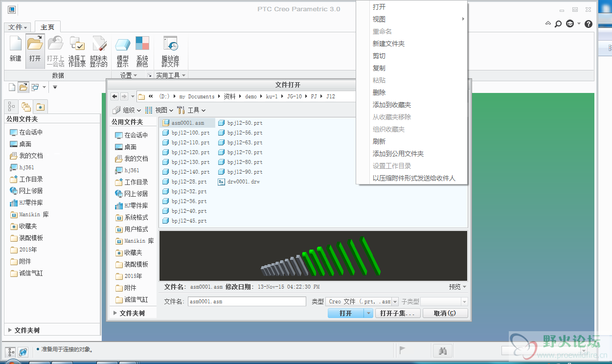The width and height of the screenshot is (612, 364).
Task: Open the search icon at top right
Action: click(558, 23)
